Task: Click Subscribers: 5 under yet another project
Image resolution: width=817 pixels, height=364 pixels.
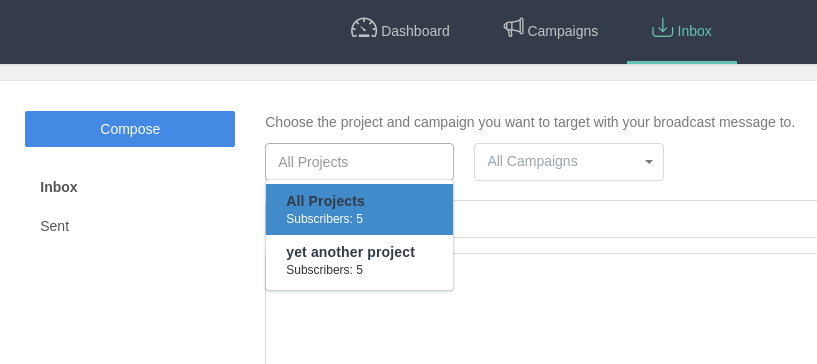Action: pos(324,270)
